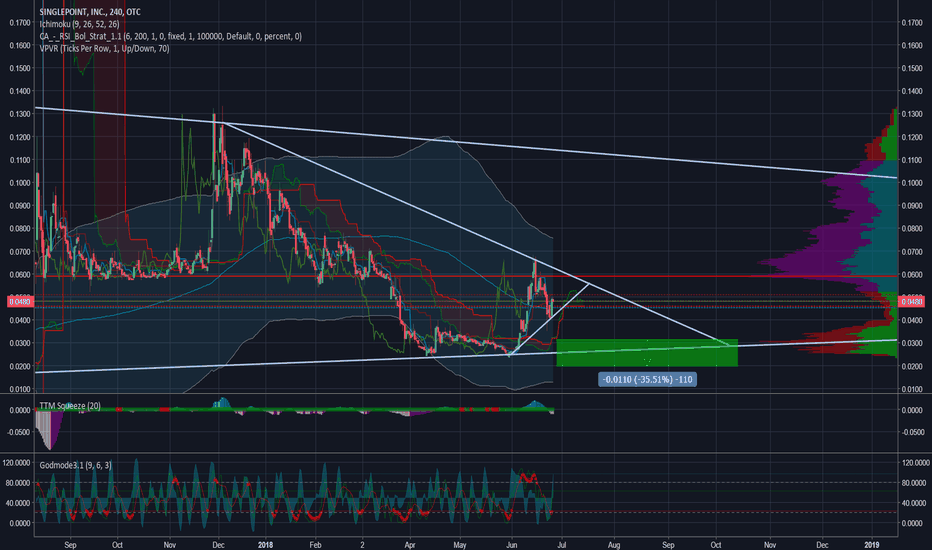Click 0.0200 on the left price axis
Image resolution: width=932 pixels, height=550 pixels.
[20, 366]
